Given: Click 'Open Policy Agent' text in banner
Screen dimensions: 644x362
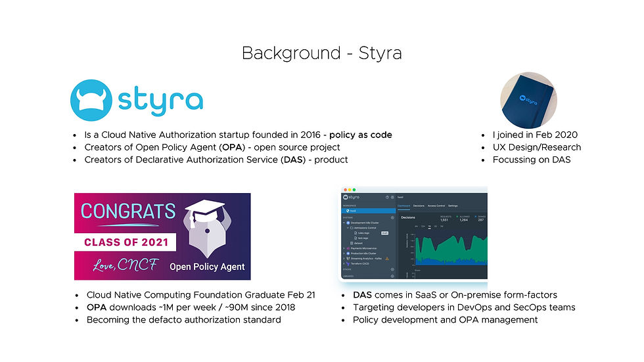Looking at the screenshot, I should [207, 267].
